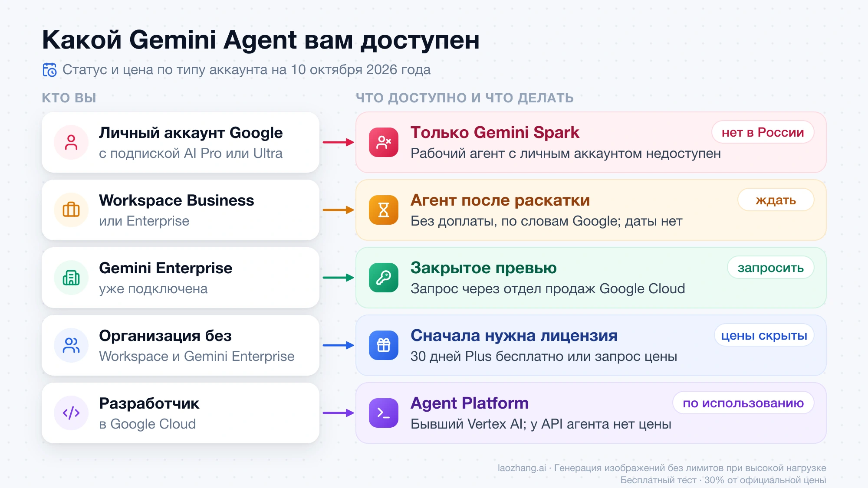Click the text 'или Enterprise'

point(144,221)
